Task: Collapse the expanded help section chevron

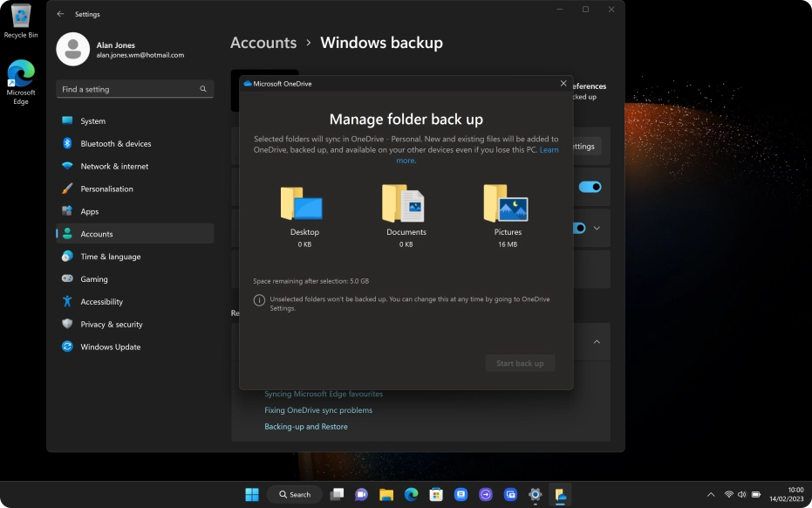Action: (x=597, y=341)
